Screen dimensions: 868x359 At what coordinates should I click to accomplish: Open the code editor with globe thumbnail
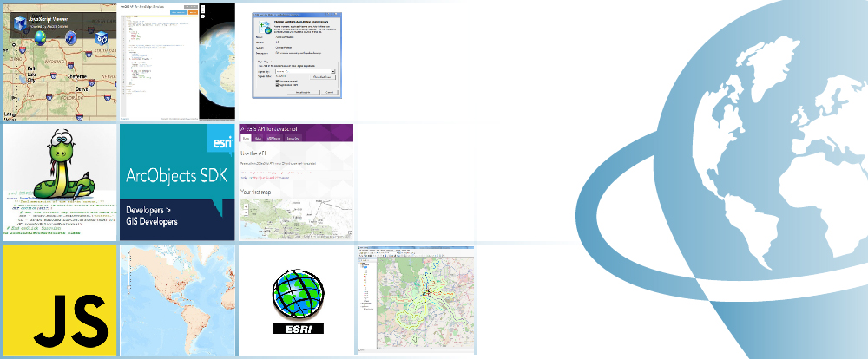pyautogui.click(x=177, y=62)
